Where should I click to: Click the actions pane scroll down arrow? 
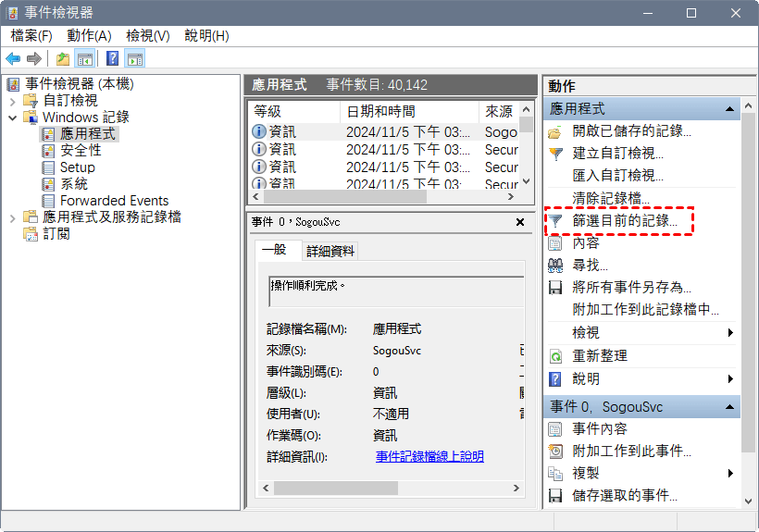coord(748,501)
